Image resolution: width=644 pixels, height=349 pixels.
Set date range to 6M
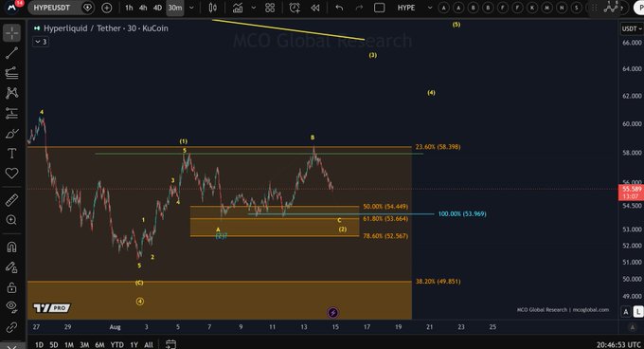(99, 345)
